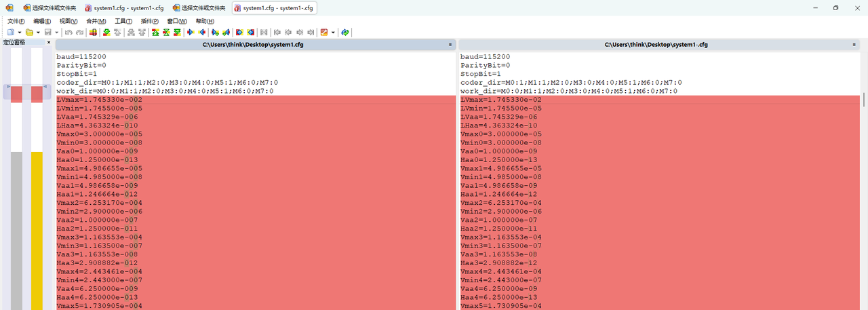Click Copy to left and advance icon
The height and width of the screenshot is (310, 868).
[226, 32]
